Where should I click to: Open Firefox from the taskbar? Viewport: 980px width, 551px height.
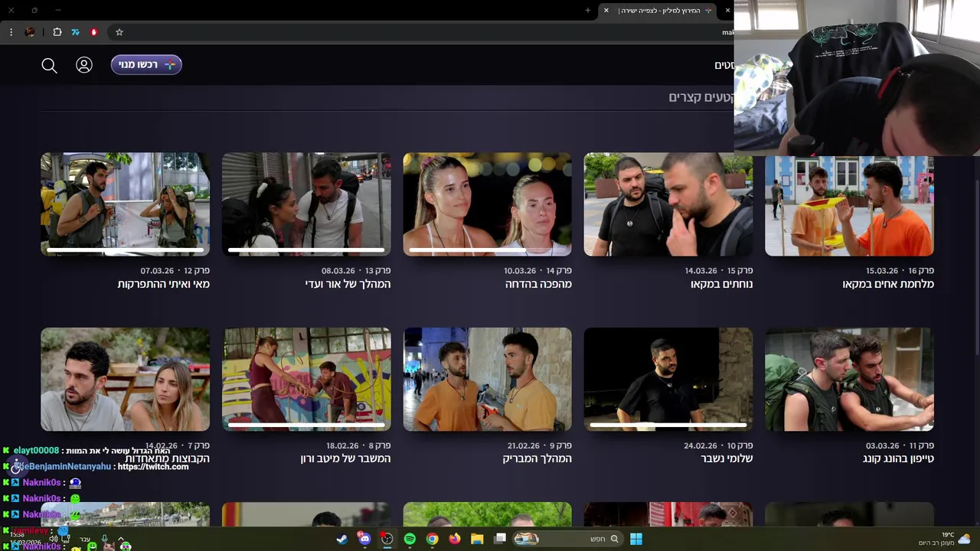[x=455, y=539]
